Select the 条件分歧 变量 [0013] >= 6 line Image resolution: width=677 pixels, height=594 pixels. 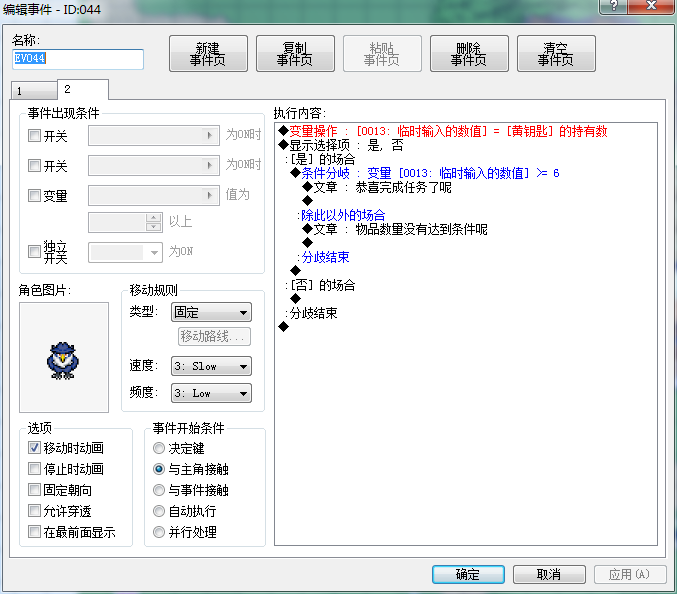[425, 173]
